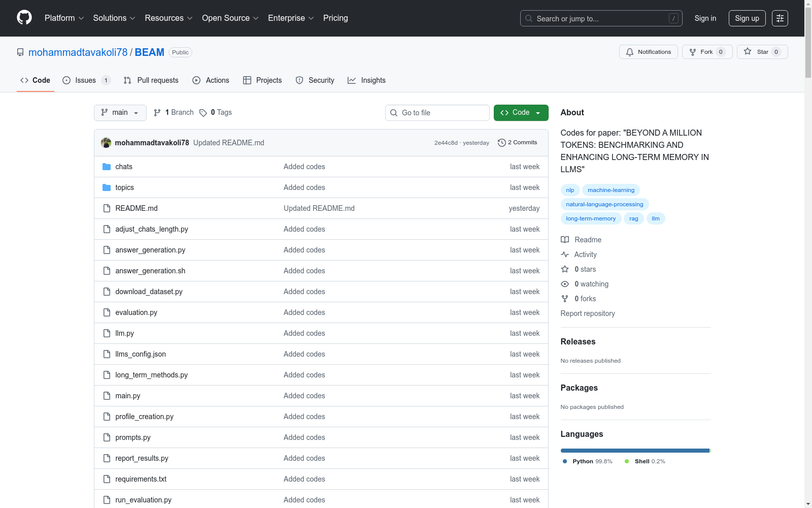Expand the Resources menu

(168, 18)
